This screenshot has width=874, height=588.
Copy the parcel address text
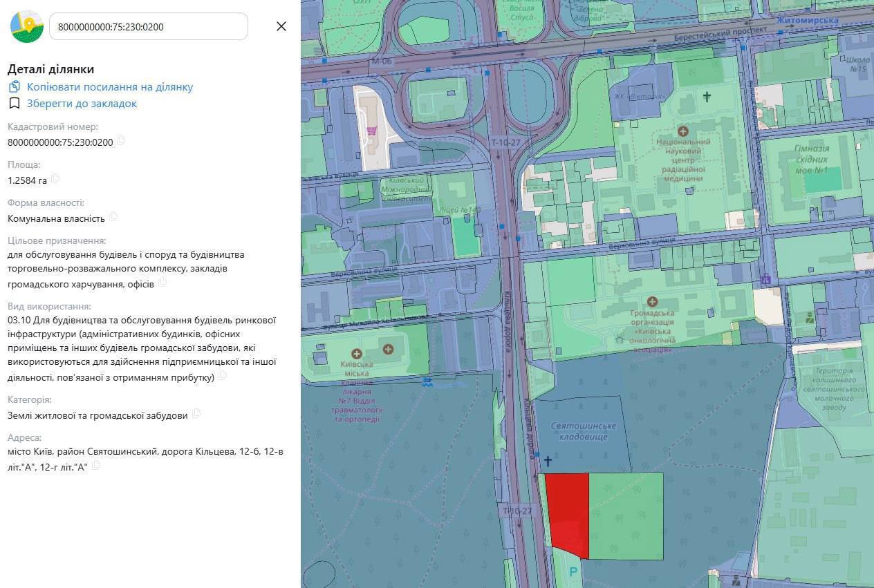point(96,466)
